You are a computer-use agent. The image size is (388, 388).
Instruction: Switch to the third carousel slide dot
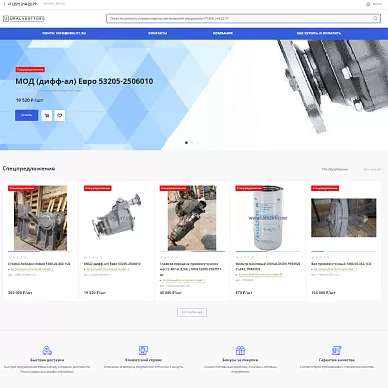coord(198,143)
